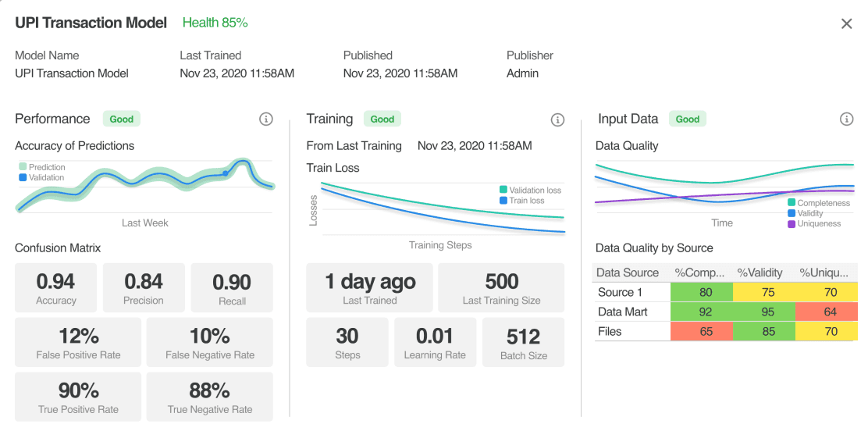
Task: Click the Training section info icon
Action: pyautogui.click(x=557, y=119)
